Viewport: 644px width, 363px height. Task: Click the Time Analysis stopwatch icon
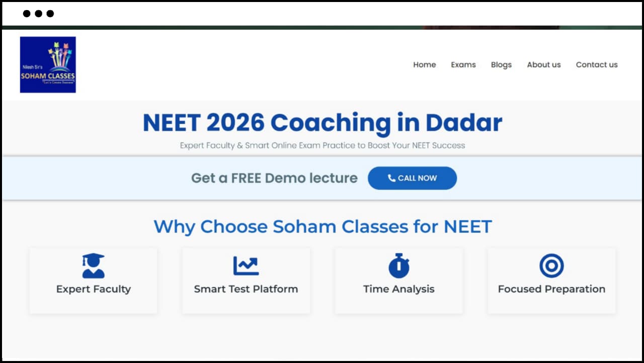398,265
